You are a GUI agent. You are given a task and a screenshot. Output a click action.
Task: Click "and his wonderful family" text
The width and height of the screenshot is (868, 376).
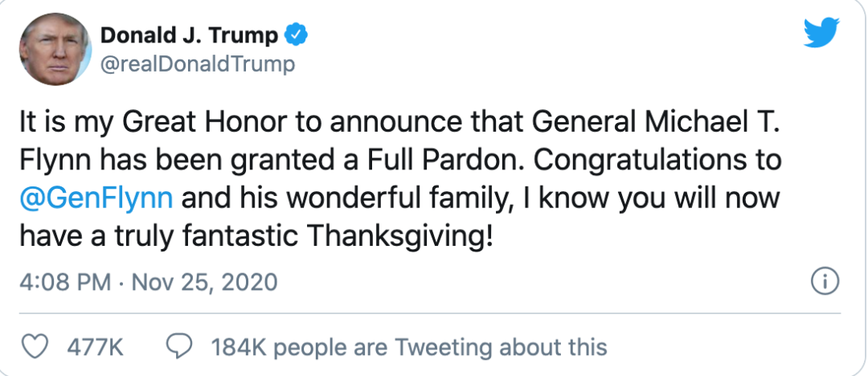click(346, 199)
